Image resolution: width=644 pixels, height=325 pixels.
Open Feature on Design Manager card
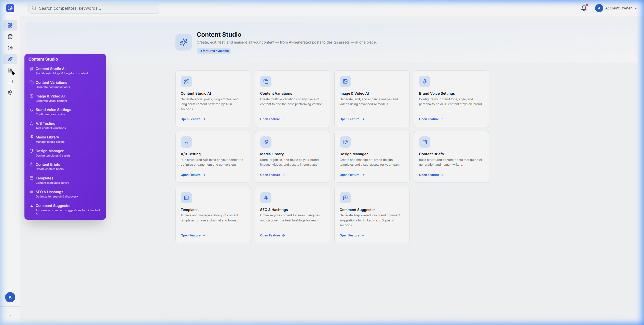tap(352, 175)
